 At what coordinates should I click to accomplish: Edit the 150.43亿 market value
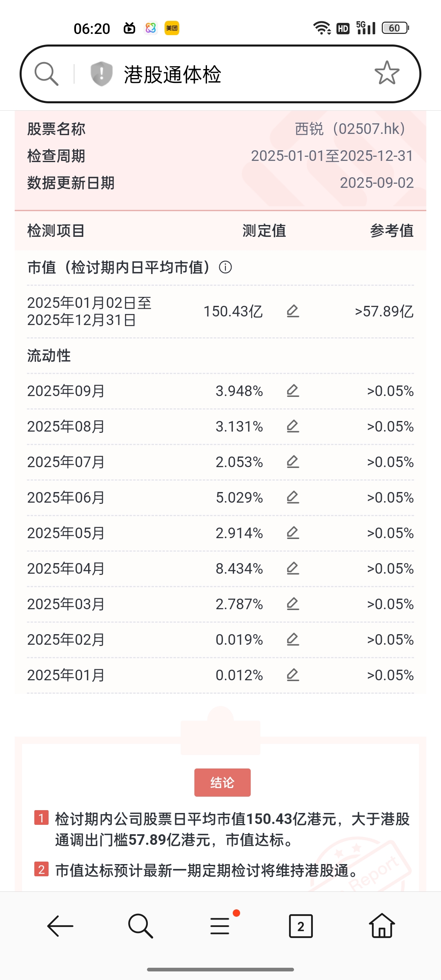click(293, 311)
